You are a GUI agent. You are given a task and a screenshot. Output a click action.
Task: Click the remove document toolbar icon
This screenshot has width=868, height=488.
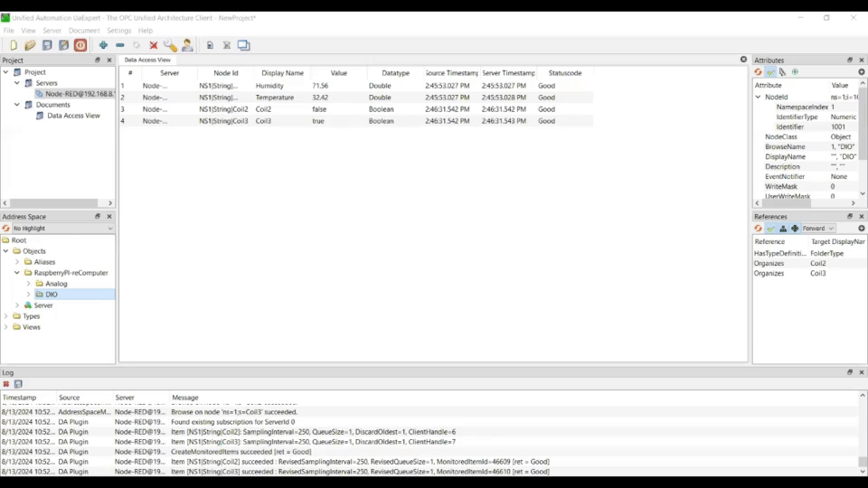point(226,45)
